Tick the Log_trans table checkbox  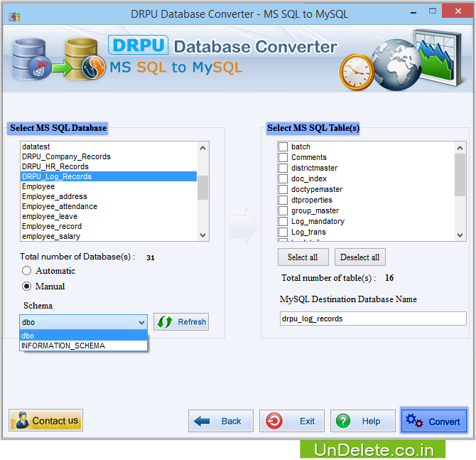283,232
